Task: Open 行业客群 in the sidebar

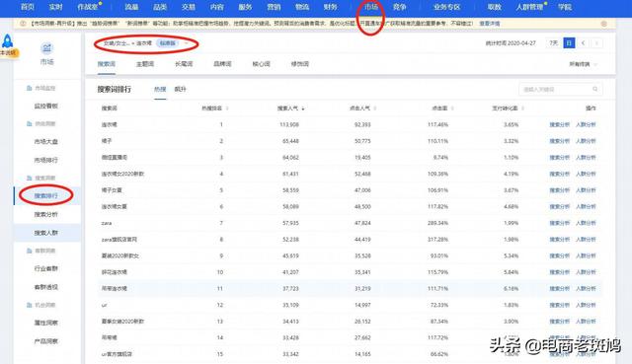Action: [46, 268]
